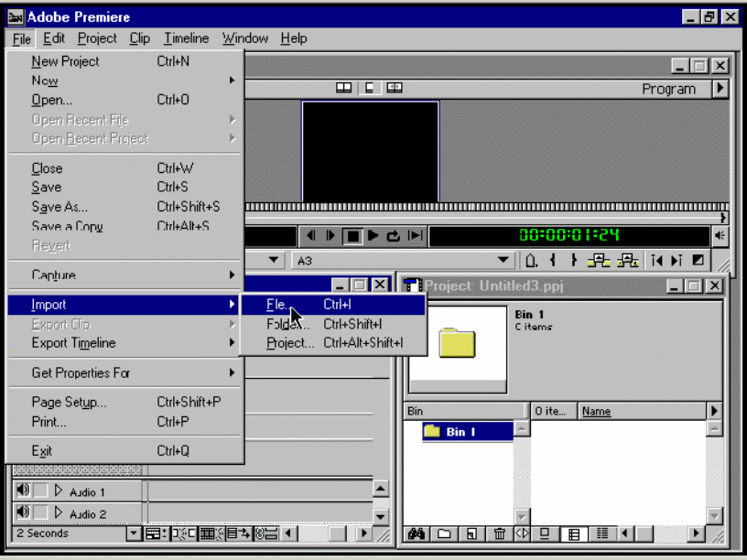Click the trash Delete icon in Project window

[499, 533]
